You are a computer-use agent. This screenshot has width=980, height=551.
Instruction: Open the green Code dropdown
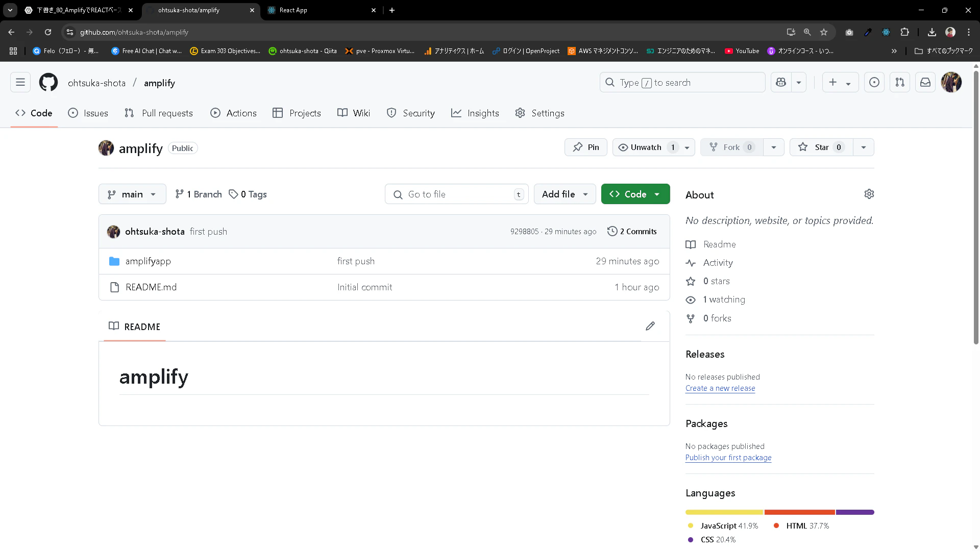[635, 194]
